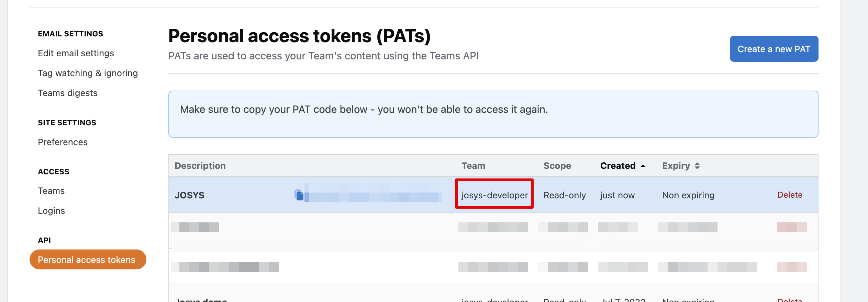The image size is (868, 302).
Task: Click the Scope column header
Action: tap(557, 166)
